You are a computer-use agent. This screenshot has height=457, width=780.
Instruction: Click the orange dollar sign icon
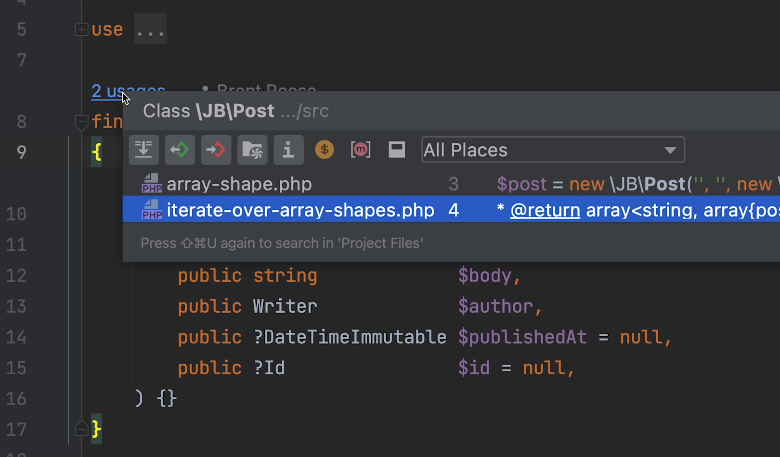coord(324,150)
